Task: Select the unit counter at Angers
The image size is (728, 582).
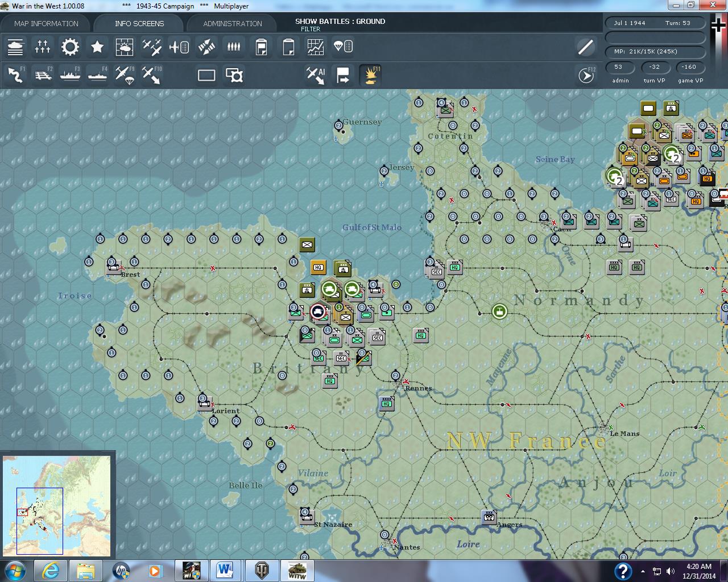Action: [489, 517]
